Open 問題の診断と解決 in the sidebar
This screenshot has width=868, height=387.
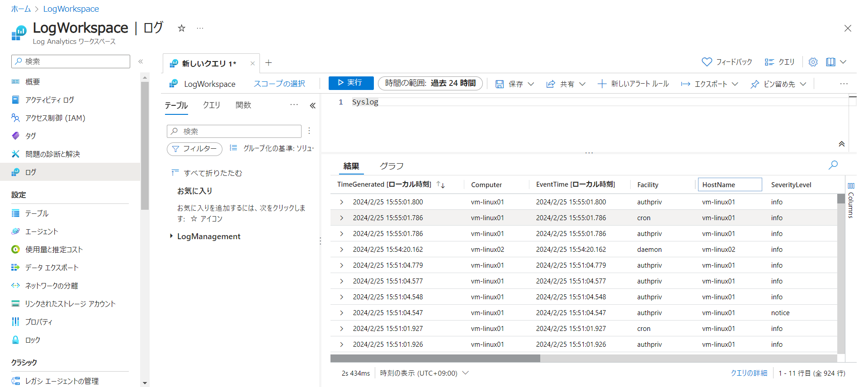[52, 154]
